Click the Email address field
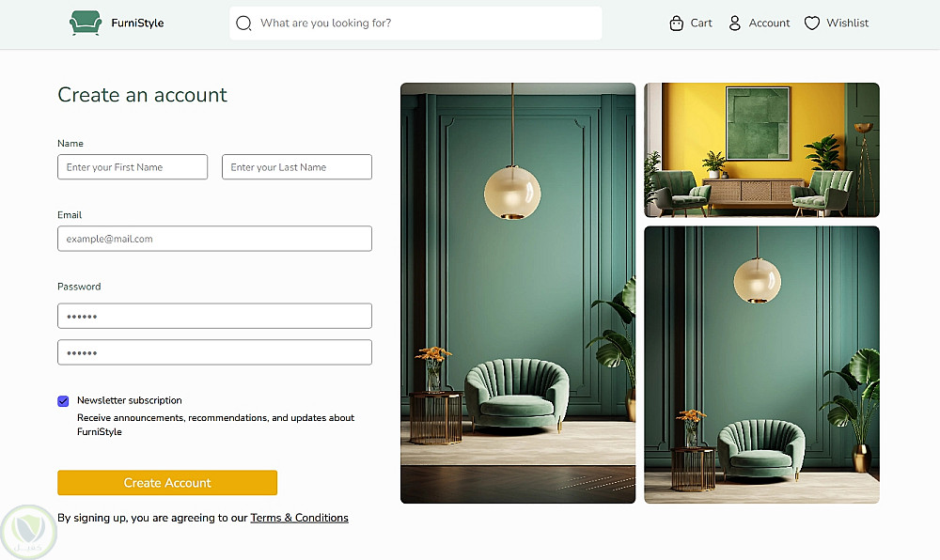Viewport: 940px width, 560px height. point(214,239)
